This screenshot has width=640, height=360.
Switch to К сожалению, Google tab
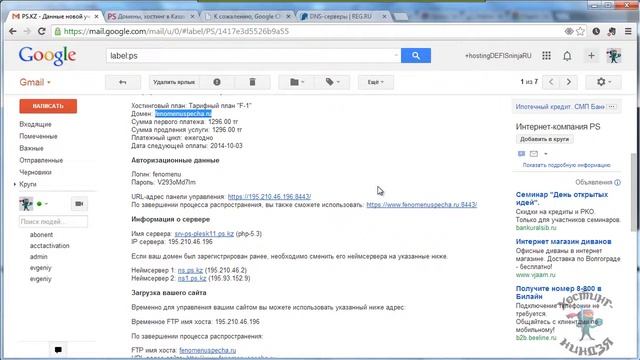pos(248,16)
